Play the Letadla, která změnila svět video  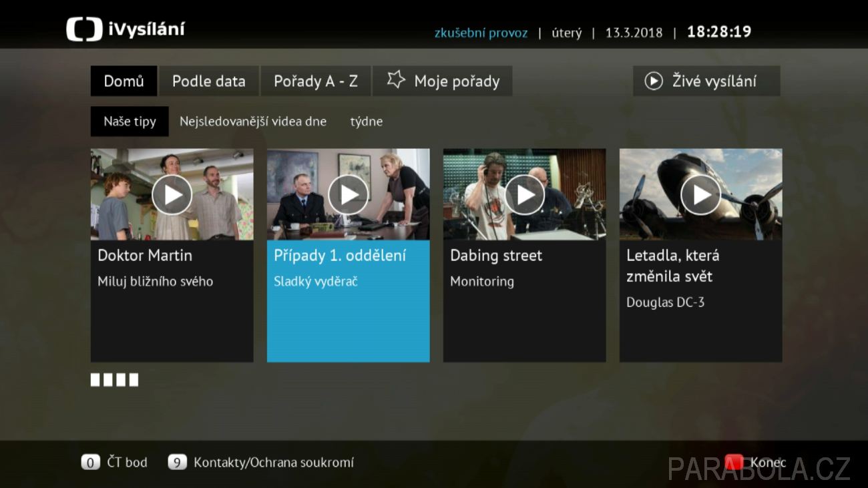tap(700, 194)
